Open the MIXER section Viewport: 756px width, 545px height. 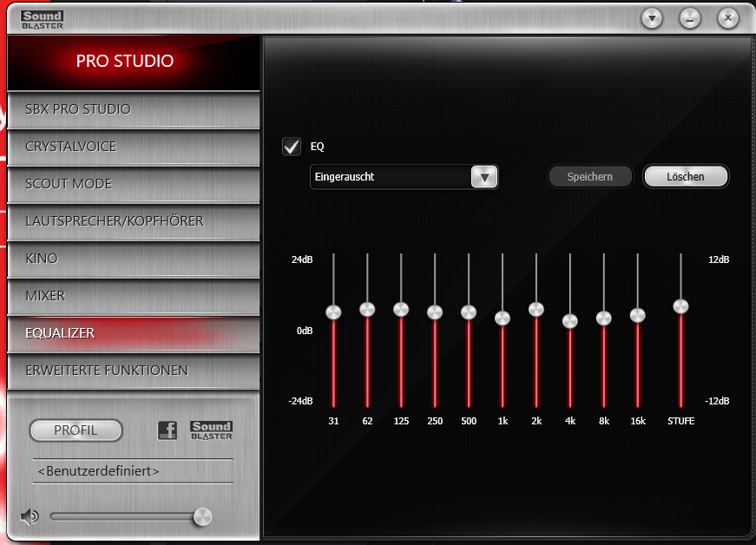pyautogui.click(x=134, y=296)
